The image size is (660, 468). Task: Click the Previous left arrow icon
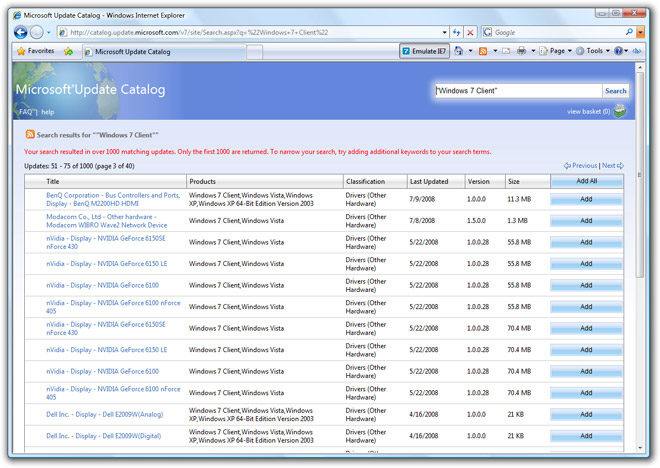pos(567,166)
